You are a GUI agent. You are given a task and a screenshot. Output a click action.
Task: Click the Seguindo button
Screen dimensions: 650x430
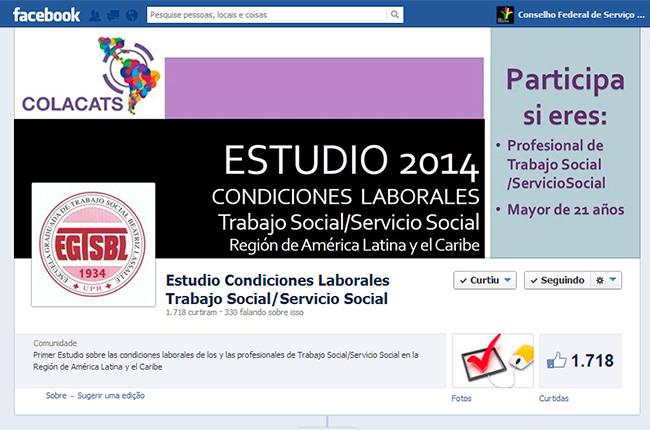557,280
